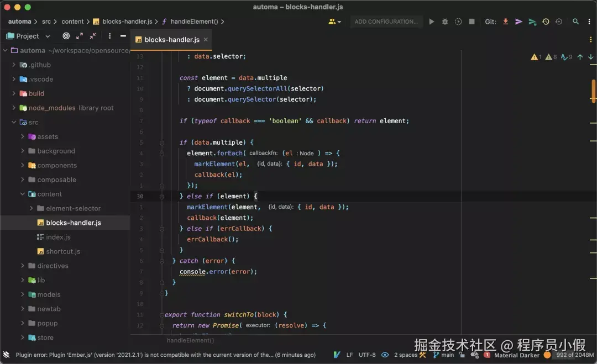Open the editor tab list yellow dots menu

point(590,40)
